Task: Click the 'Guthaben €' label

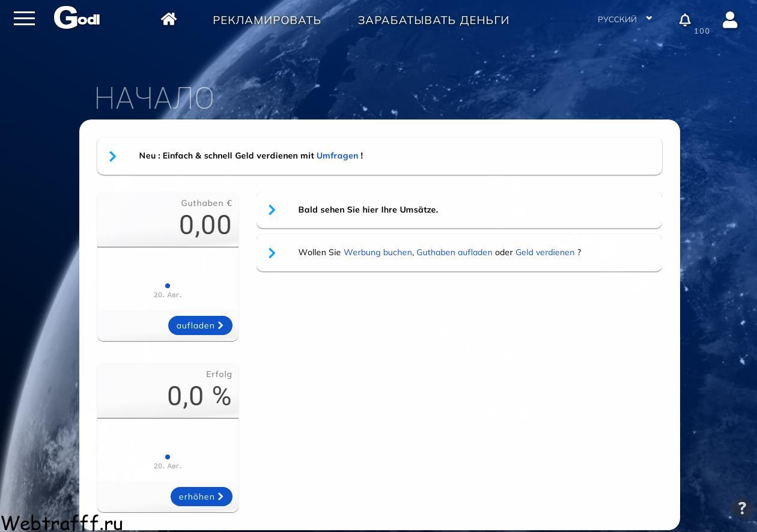Action: [x=207, y=203]
